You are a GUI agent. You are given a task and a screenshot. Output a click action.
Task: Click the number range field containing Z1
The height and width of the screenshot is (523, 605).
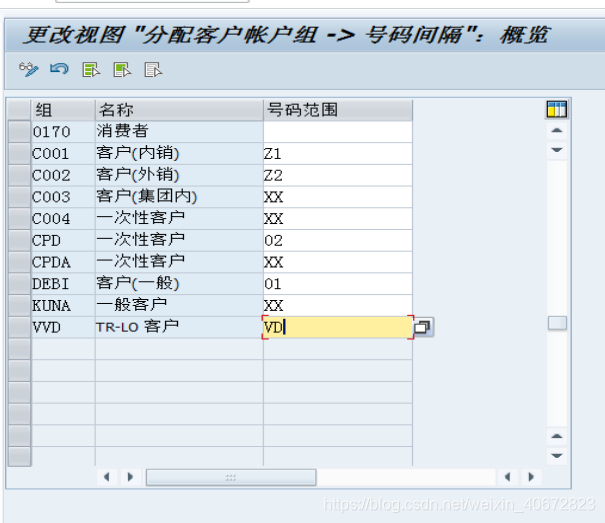(338, 154)
